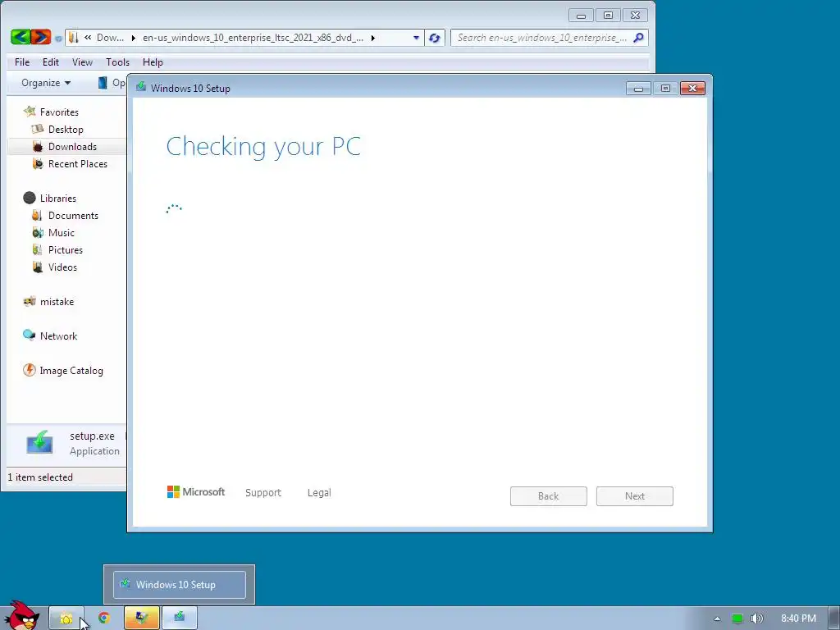
Task: Click the orange highlighted taskbar program icon
Action: tap(141, 619)
